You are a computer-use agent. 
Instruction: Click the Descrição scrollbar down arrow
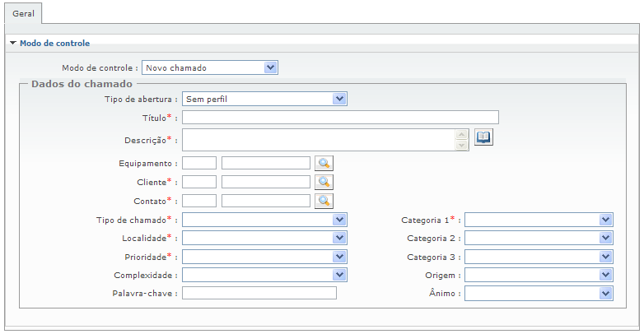tap(462, 146)
